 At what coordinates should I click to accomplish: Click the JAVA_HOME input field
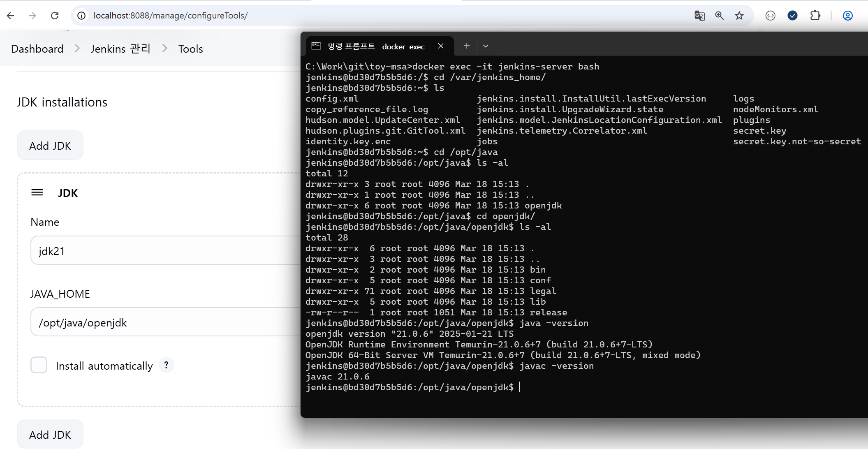tap(164, 322)
